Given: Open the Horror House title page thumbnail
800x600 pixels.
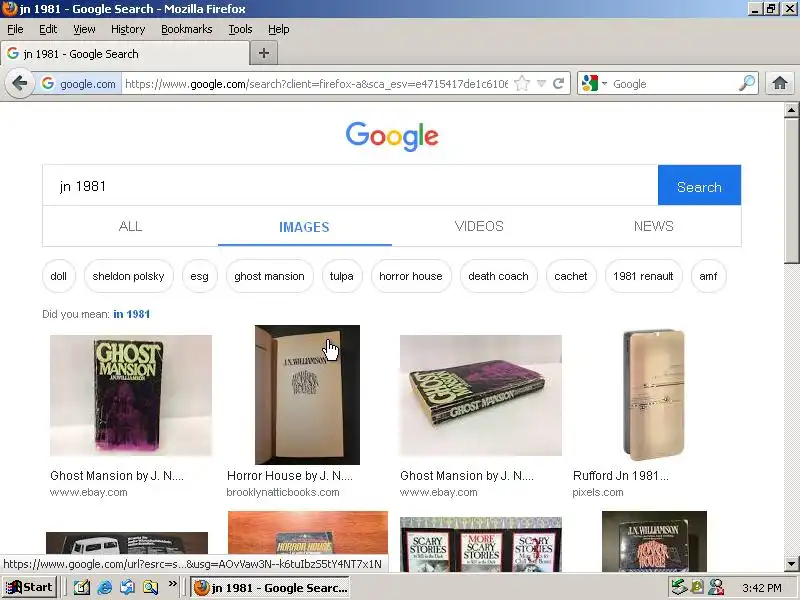Looking at the screenshot, I should tap(307, 395).
